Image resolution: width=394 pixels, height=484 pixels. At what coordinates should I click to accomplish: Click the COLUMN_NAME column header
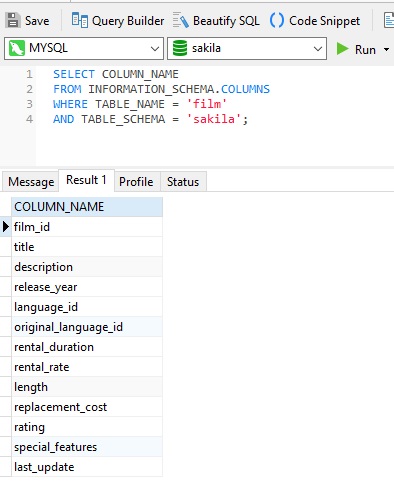(87, 207)
